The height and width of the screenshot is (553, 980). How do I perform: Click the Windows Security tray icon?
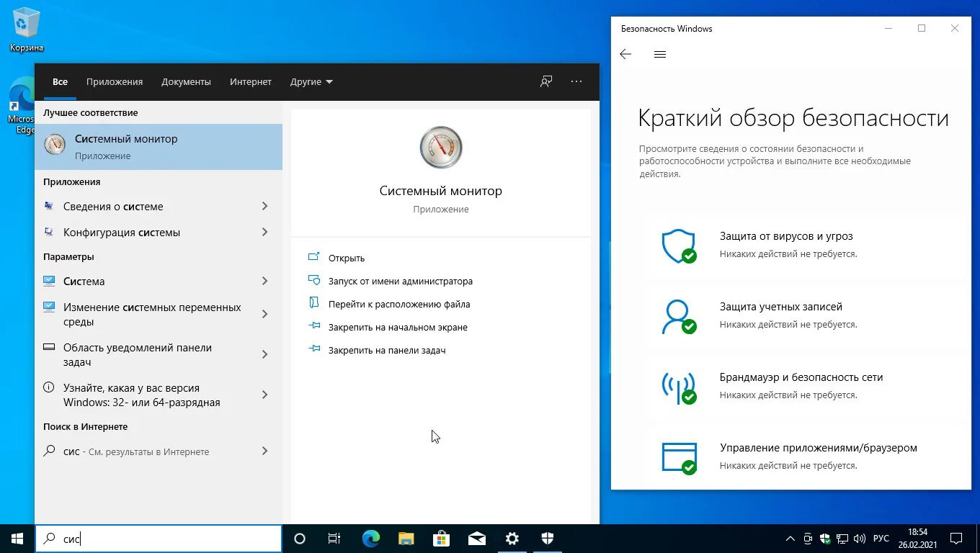point(825,539)
